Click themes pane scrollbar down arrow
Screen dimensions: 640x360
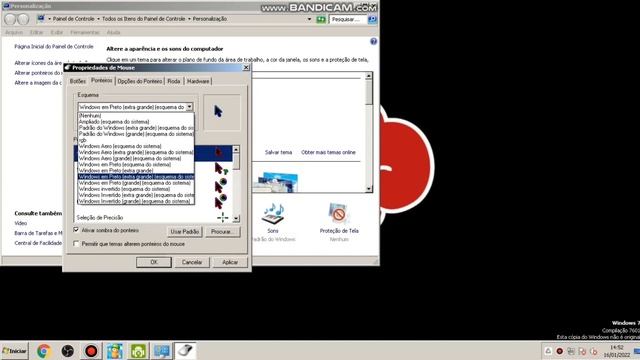pos(369,189)
